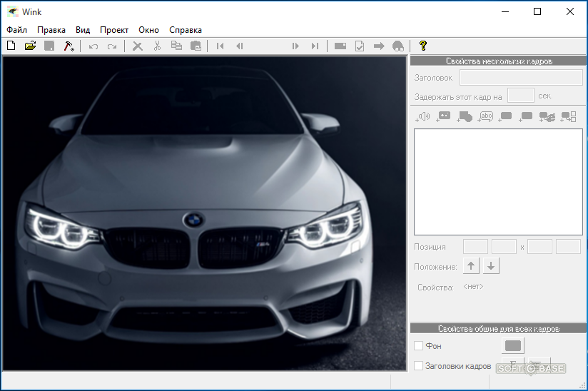Cut with the scissors icon
This screenshot has width=588, height=391.
[157, 46]
